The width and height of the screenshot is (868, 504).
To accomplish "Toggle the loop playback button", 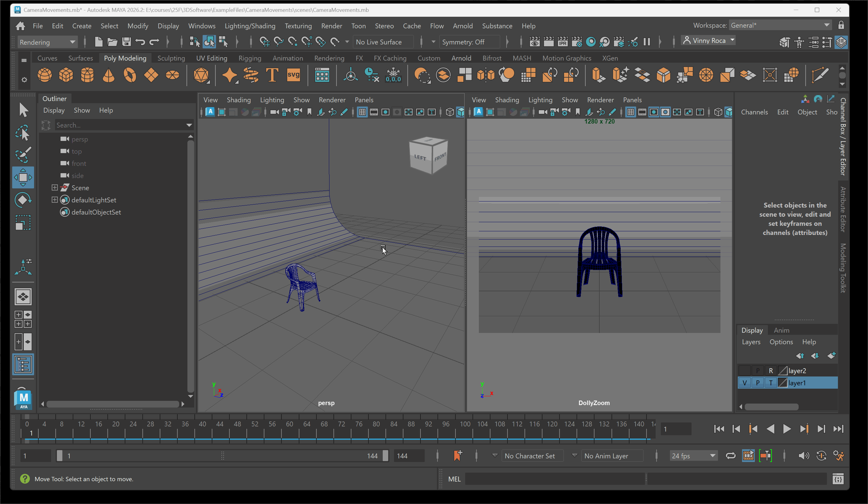I will tap(730, 456).
